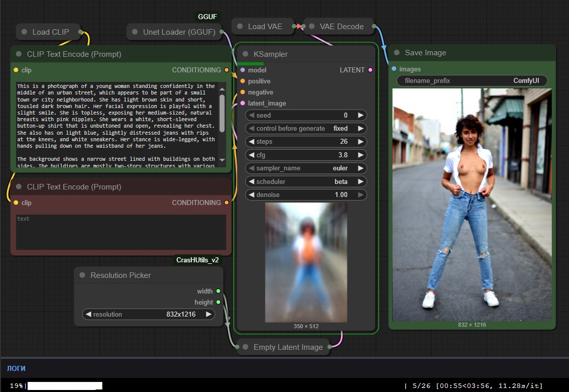This screenshot has height=392, width=569.
Task: Open the ЛОГИ logs tab
Action: tap(16, 368)
